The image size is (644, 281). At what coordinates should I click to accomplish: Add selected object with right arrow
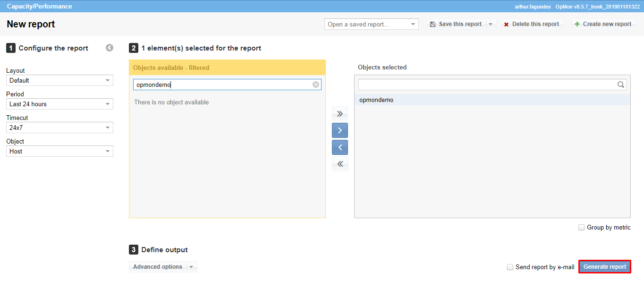339,130
